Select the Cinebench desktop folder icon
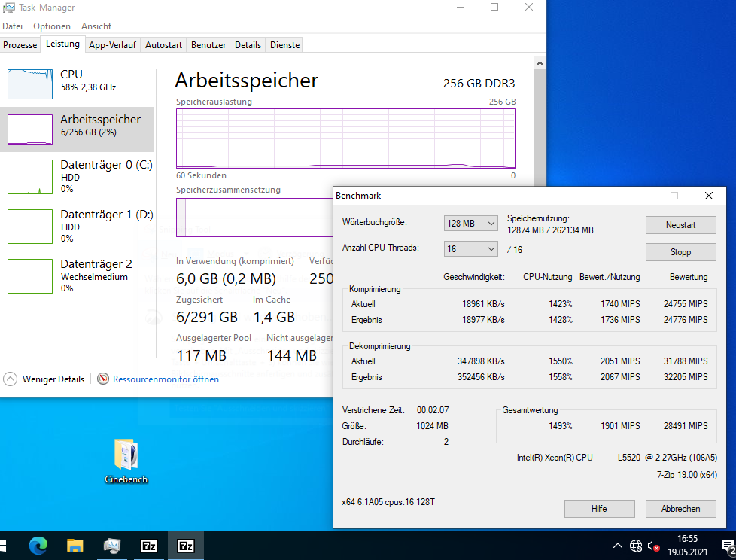Screen dimensions: 736x560 [126, 461]
